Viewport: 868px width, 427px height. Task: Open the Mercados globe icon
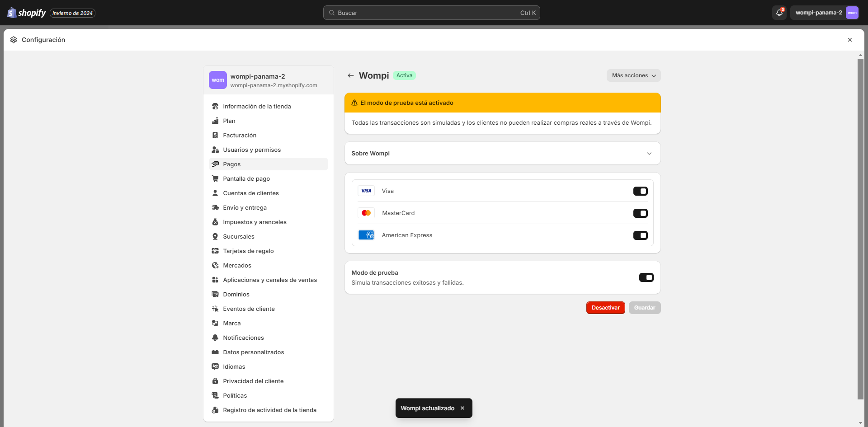point(216,265)
